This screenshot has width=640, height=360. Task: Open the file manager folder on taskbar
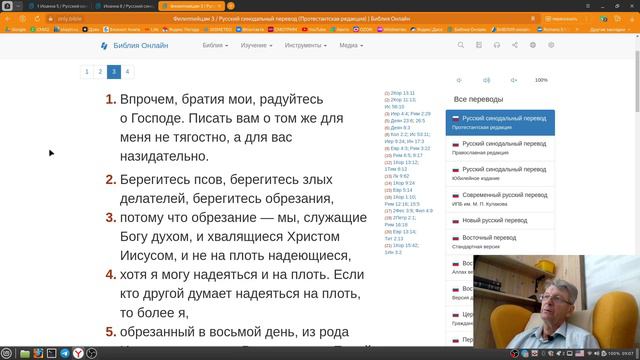(25, 353)
